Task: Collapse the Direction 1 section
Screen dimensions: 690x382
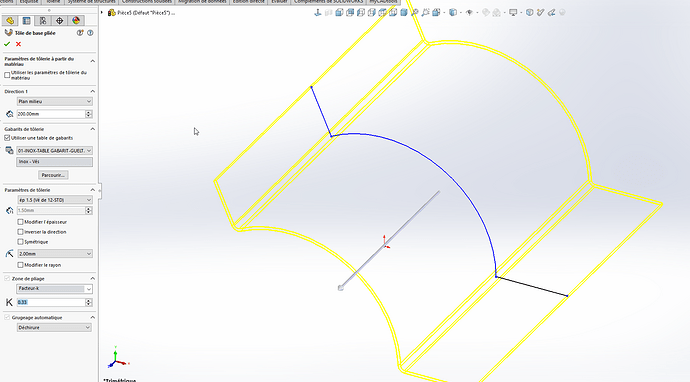Action: pos(92,92)
